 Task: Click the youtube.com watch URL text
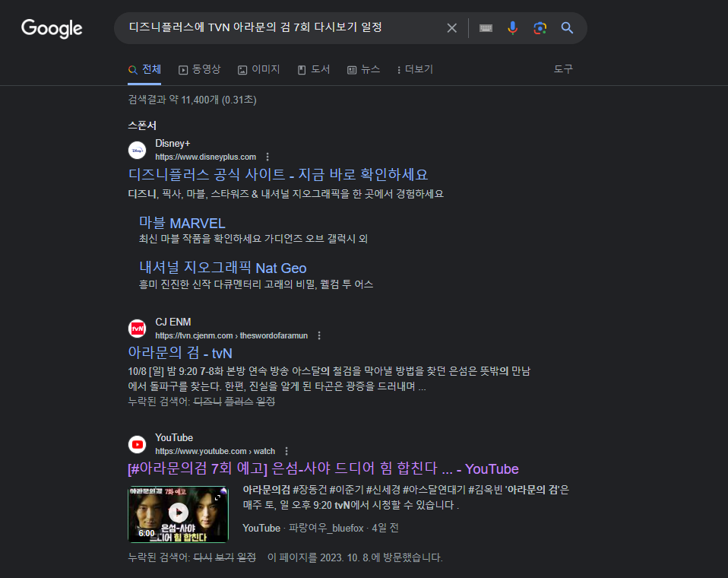coord(215,451)
